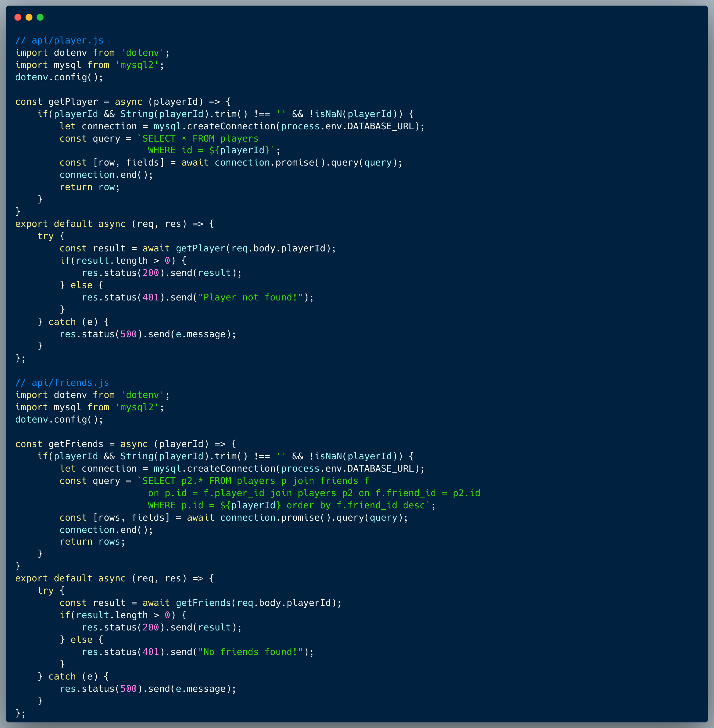Click the 'on p.id = f.player_id join' line
The height and width of the screenshot is (728, 714).
tap(314, 493)
